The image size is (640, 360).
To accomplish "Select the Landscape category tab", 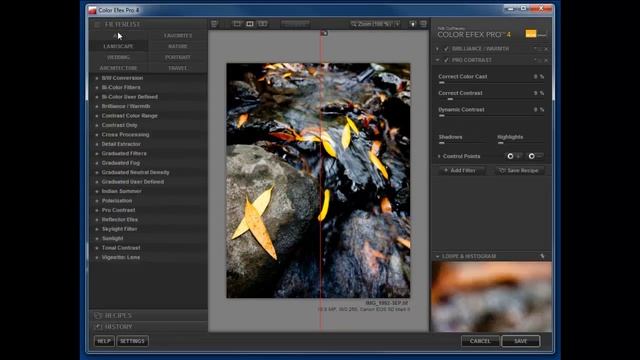I will [x=118, y=47].
